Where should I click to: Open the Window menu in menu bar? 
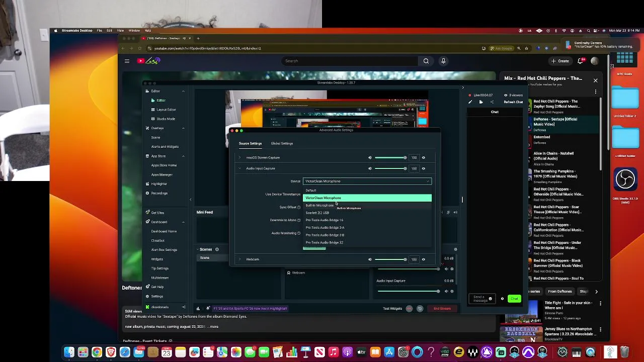point(134,31)
